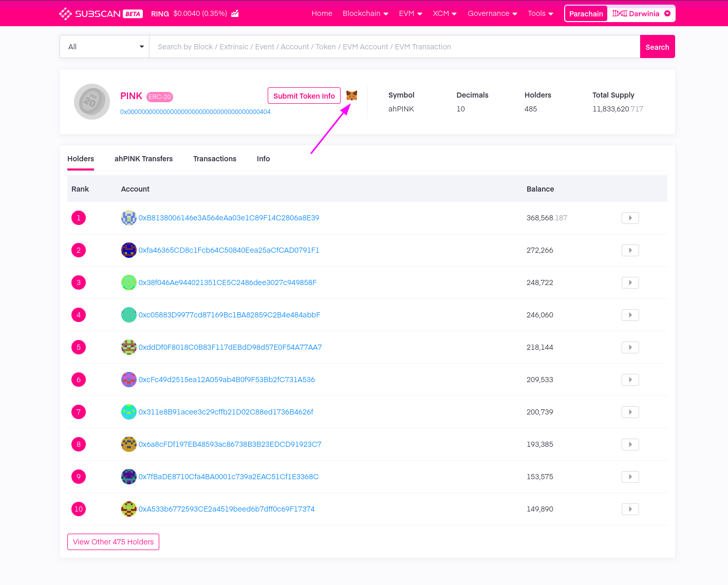The height and width of the screenshot is (585, 728).
Task: Click the arrow button for rank 2 holder
Action: pyautogui.click(x=630, y=250)
